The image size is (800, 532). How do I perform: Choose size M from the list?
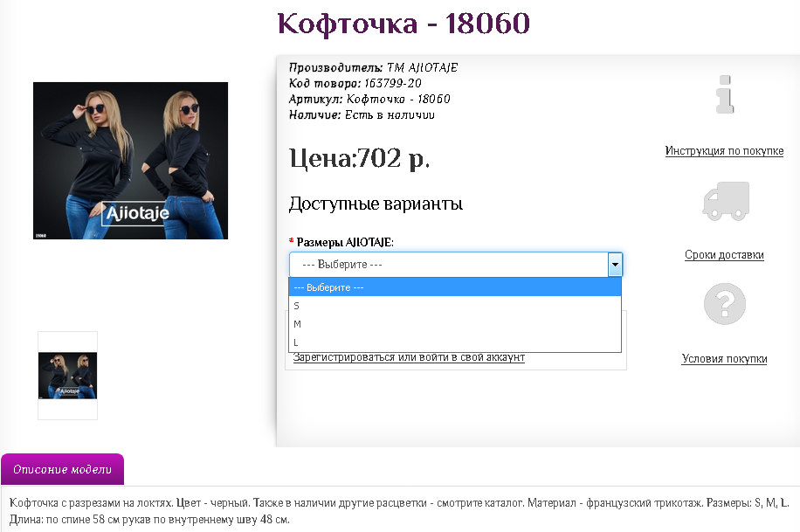[x=454, y=324]
